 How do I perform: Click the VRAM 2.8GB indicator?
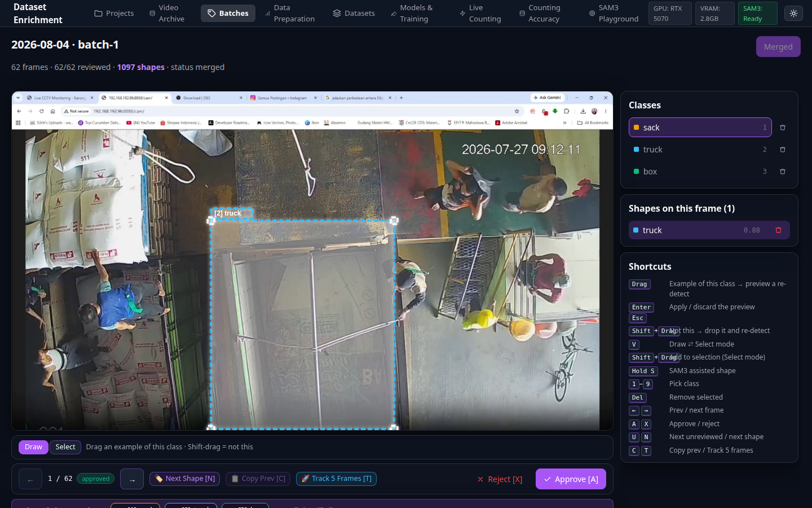point(714,14)
